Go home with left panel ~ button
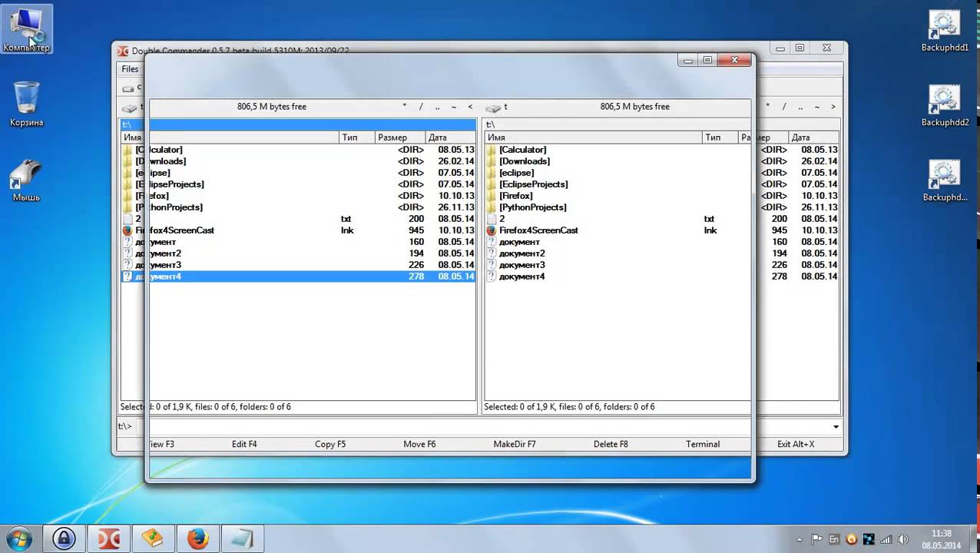980x553 pixels. click(454, 107)
